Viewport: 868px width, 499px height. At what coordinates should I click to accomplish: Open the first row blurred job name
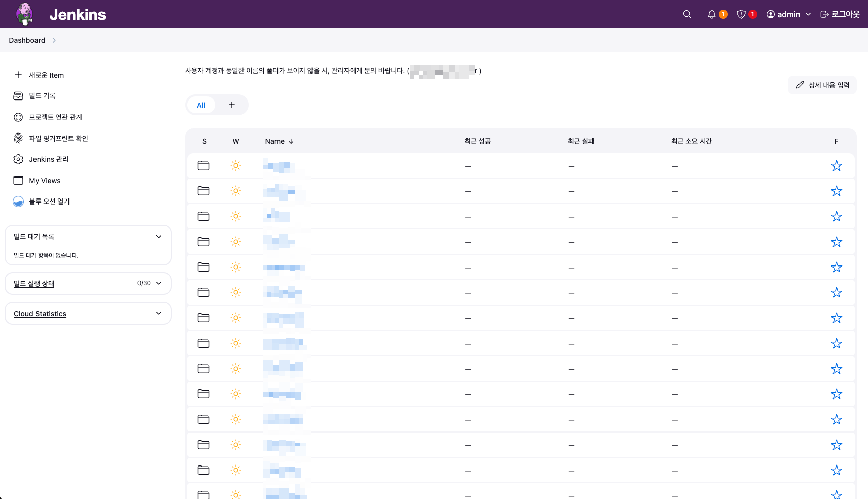tap(279, 166)
